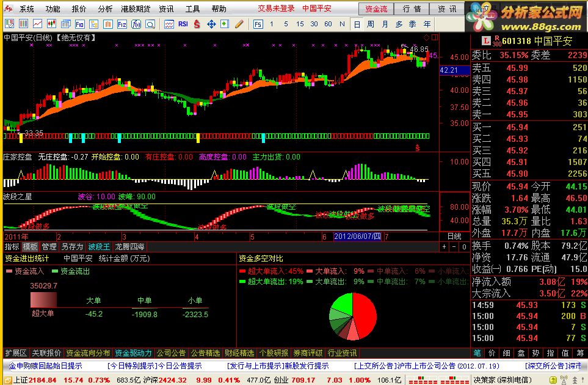Click the red L badge beside stock code
Image resolution: width=588 pixels, height=385 pixels.
coord(486,40)
